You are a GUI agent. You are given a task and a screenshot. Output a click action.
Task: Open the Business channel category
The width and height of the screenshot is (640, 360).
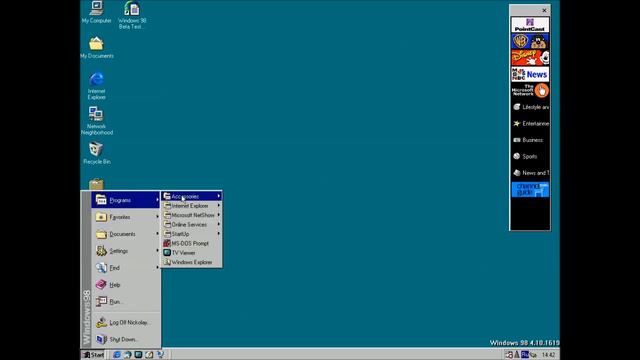[530, 140]
